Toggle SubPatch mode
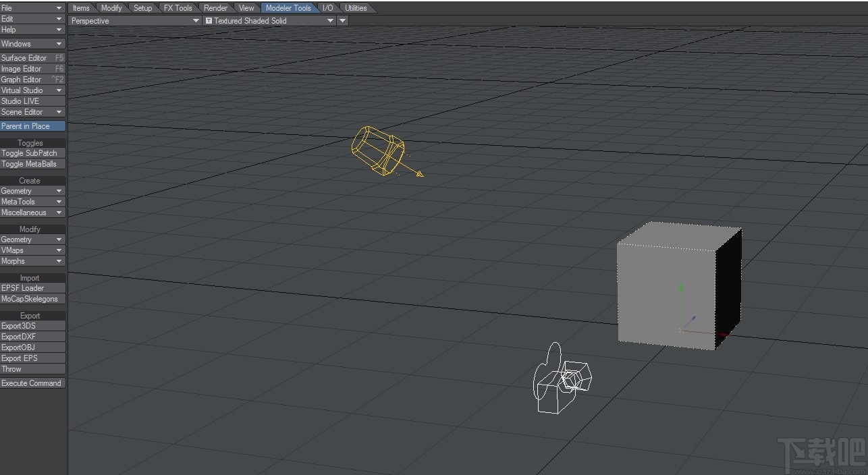This screenshot has height=475, width=868. click(32, 153)
